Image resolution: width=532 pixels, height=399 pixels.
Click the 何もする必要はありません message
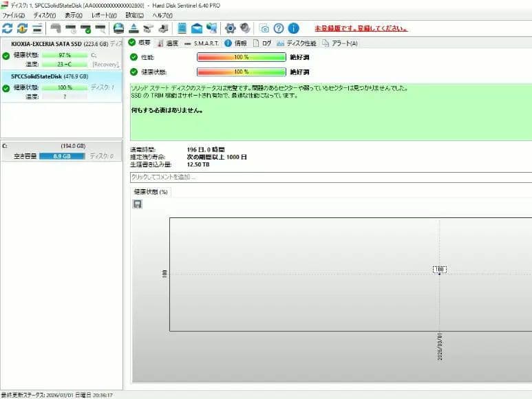point(167,110)
